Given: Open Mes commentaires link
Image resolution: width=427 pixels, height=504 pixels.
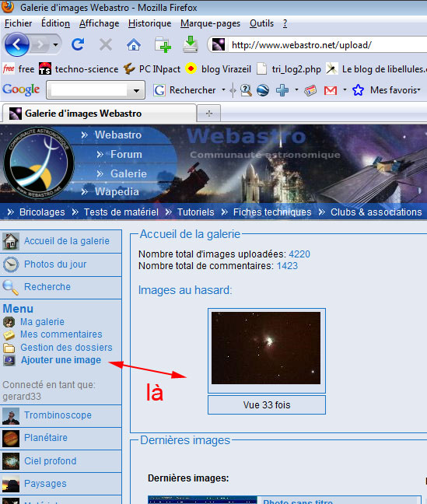Looking at the screenshot, I should 61,334.
